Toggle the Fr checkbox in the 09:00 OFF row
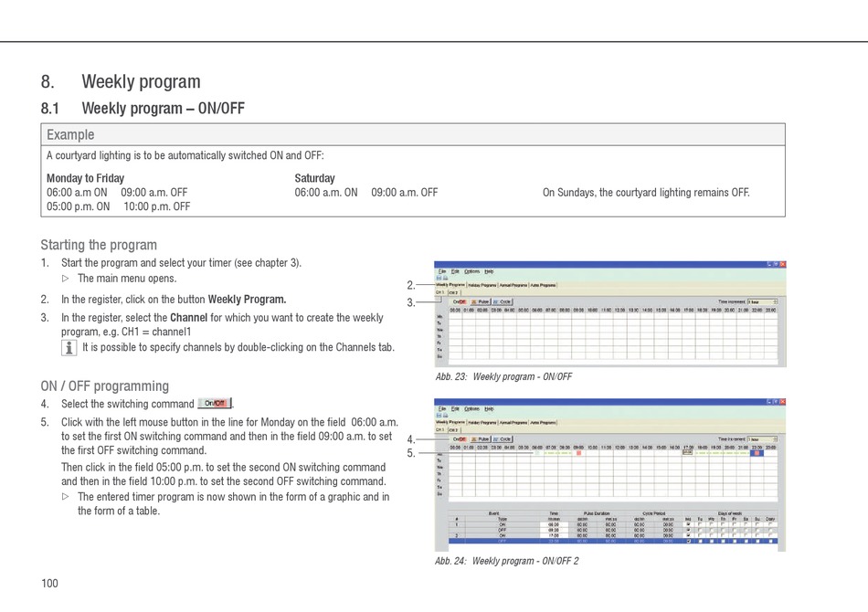Image resolution: width=868 pixels, height=612 pixels. (x=735, y=530)
